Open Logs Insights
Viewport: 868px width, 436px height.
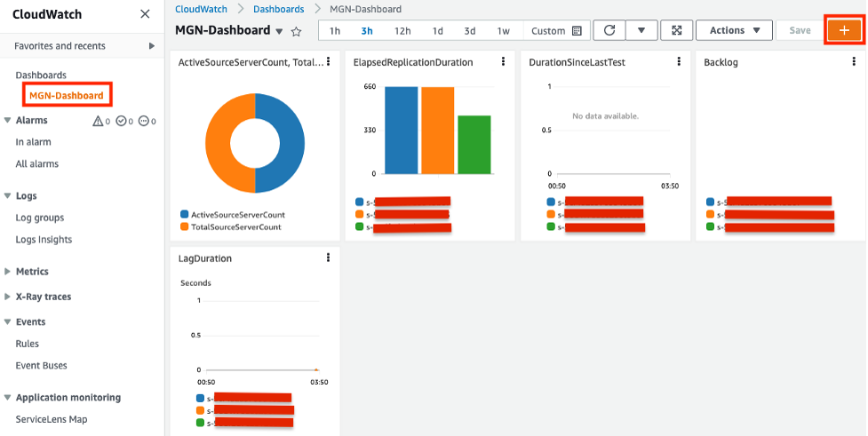click(x=44, y=240)
